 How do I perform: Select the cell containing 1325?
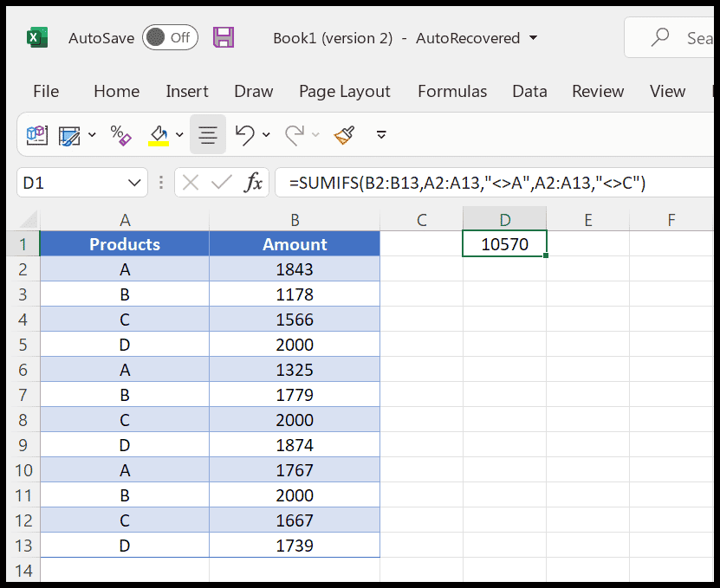295,370
